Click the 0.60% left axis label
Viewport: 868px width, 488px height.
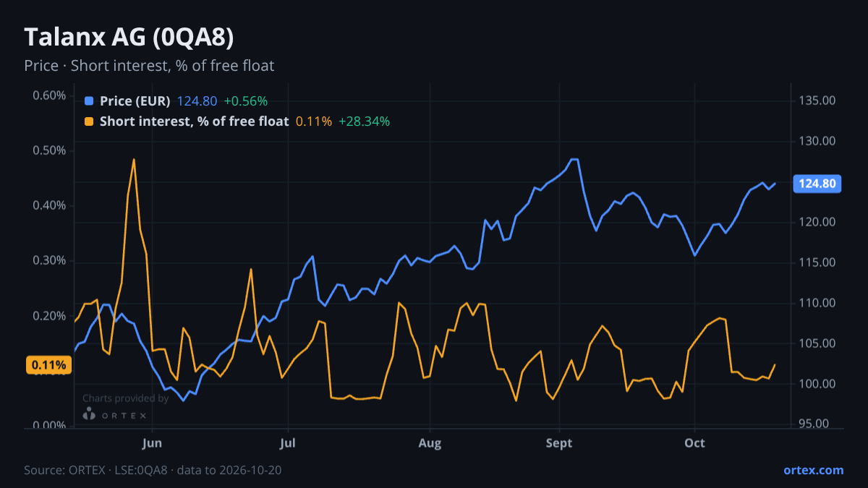pos(50,96)
